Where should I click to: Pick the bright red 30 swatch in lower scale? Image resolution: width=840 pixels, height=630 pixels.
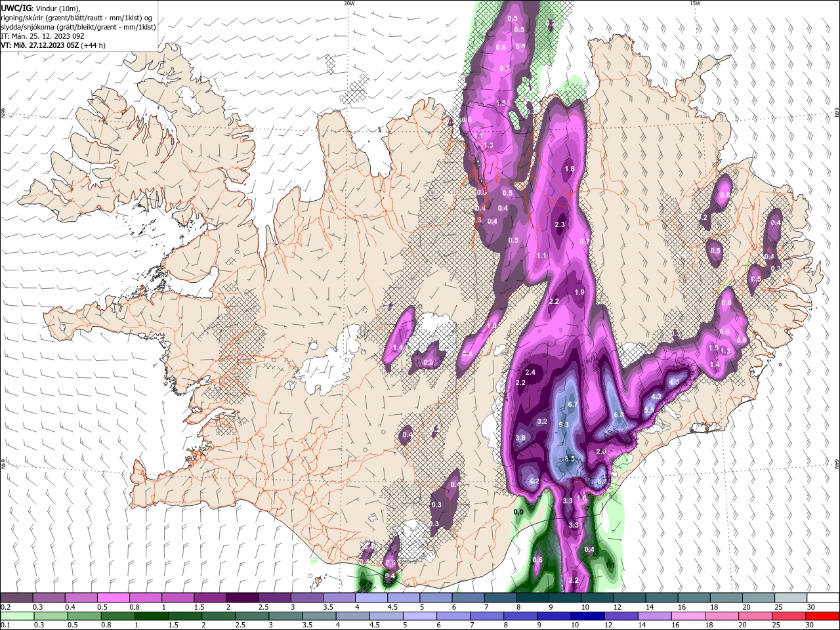(x=822, y=616)
